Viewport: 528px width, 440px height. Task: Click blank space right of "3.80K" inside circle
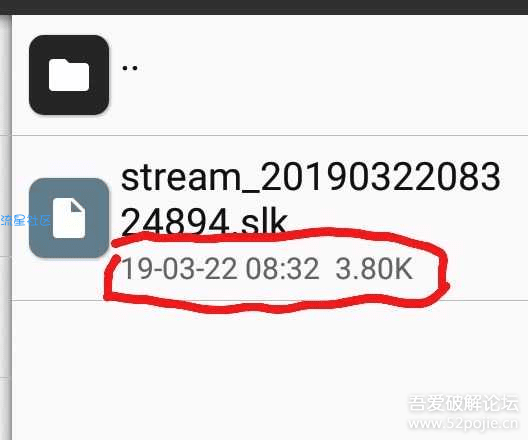425,269
